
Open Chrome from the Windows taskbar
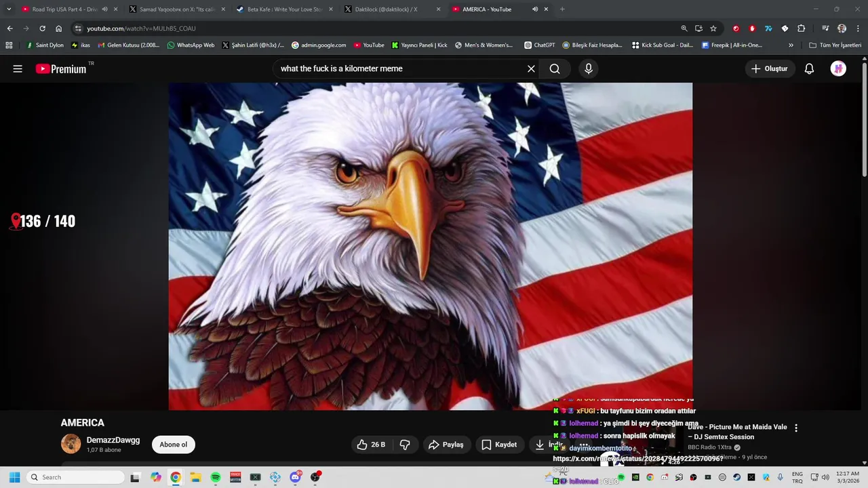coord(176,477)
